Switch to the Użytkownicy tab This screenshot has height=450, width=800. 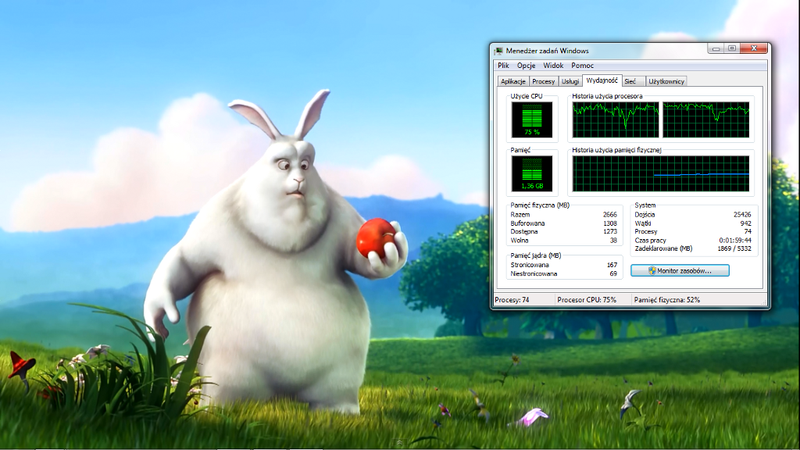(666, 81)
